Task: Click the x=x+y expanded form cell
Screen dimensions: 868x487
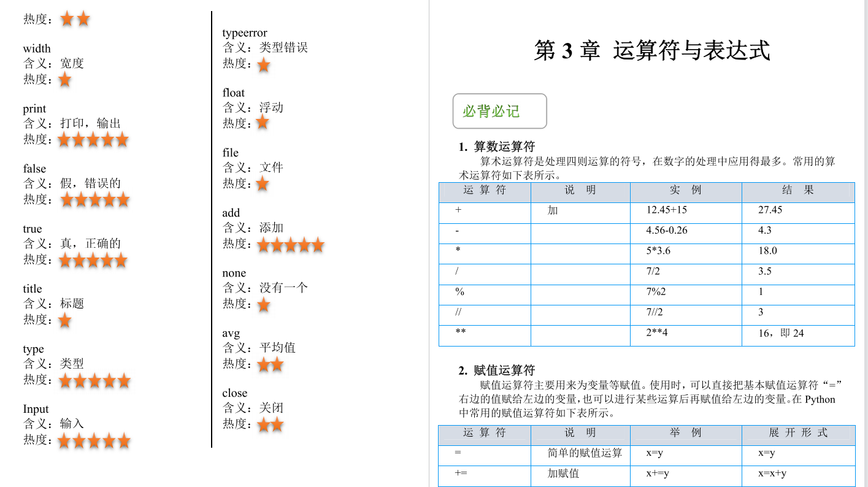Action: [x=798, y=476]
